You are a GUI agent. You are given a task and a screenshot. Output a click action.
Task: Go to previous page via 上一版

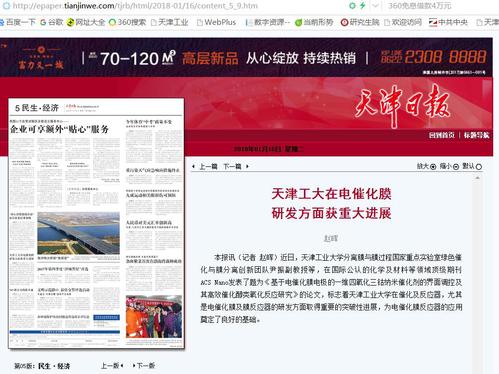click(112, 366)
